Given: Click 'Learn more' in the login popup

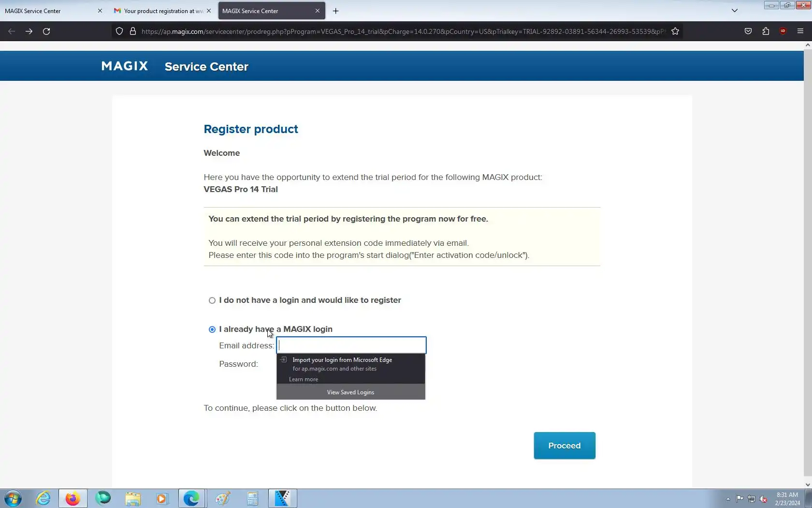Looking at the screenshot, I should click(304, 379).
